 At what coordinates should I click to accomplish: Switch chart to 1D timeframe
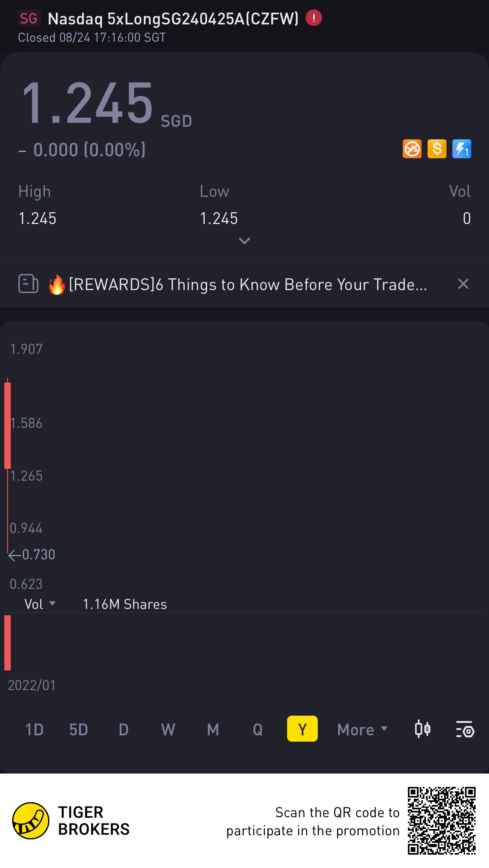click(x=34, y=729)
